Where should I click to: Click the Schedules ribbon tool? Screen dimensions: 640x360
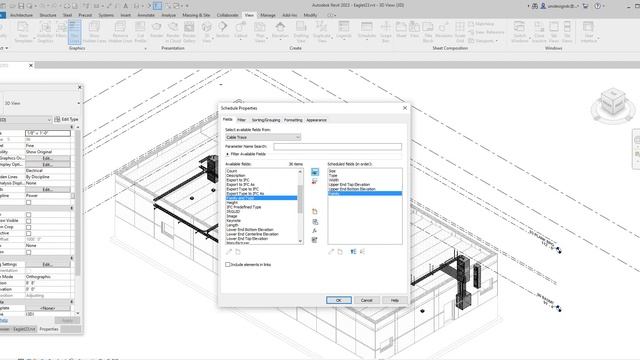coord(367,32)
